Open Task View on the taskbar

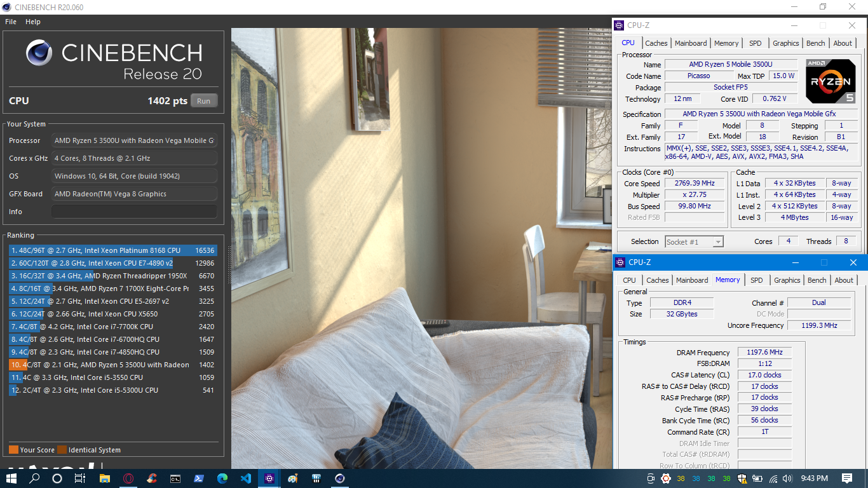[79, 478]
